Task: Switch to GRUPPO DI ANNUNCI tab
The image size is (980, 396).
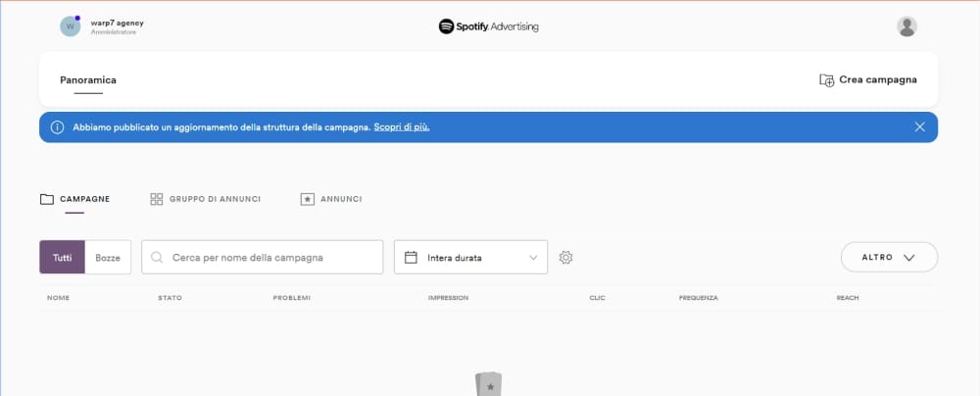Action: click(206, 199)
